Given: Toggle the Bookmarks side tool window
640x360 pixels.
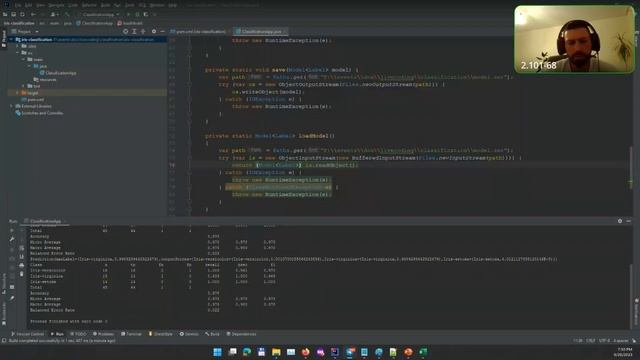Looking at the screenshot, I should 4,312.
